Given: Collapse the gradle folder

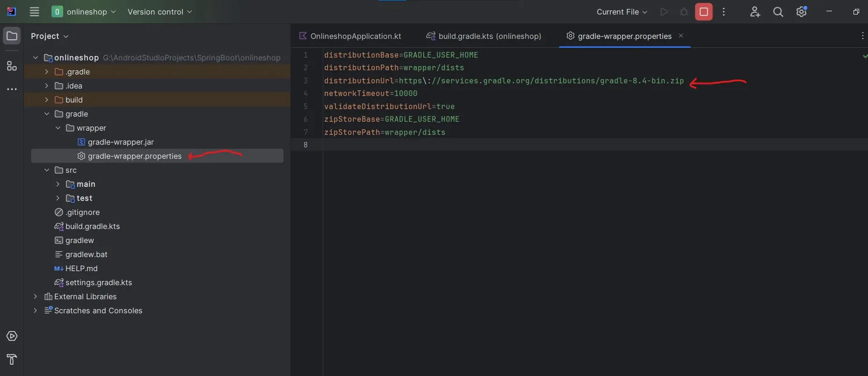Looking at the screenshot, I should pyautogui.click(x=46, y=114).
